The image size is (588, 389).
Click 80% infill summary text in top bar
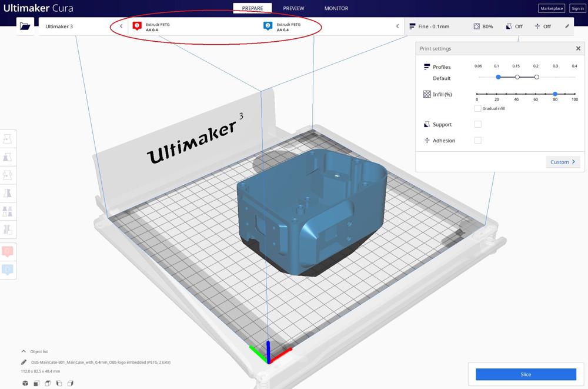(487, 26)
